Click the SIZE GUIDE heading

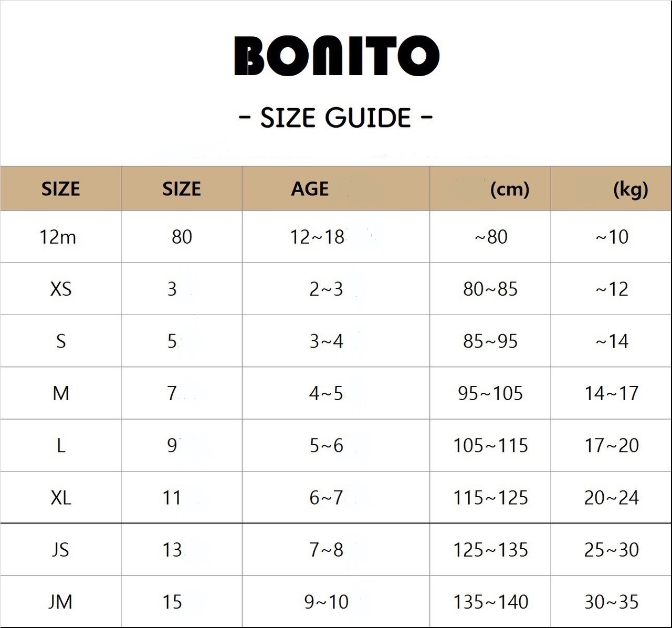click(336, 118)
